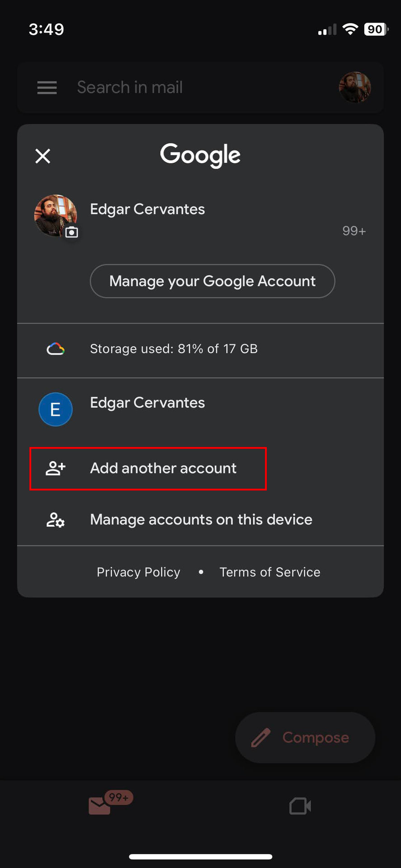Close the Google account panel
Viewport: 401px width, 868px height.
pyautogui.click(x=43, y=156)
